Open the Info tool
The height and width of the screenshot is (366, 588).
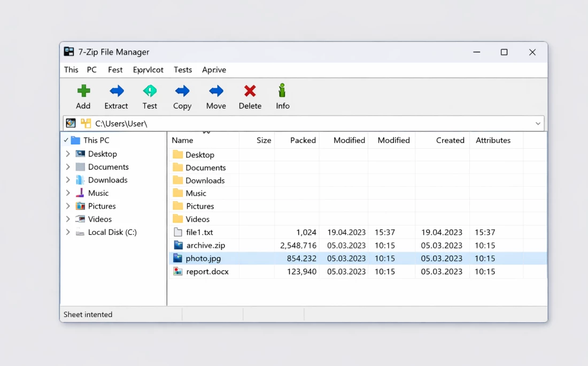(282, 91)
